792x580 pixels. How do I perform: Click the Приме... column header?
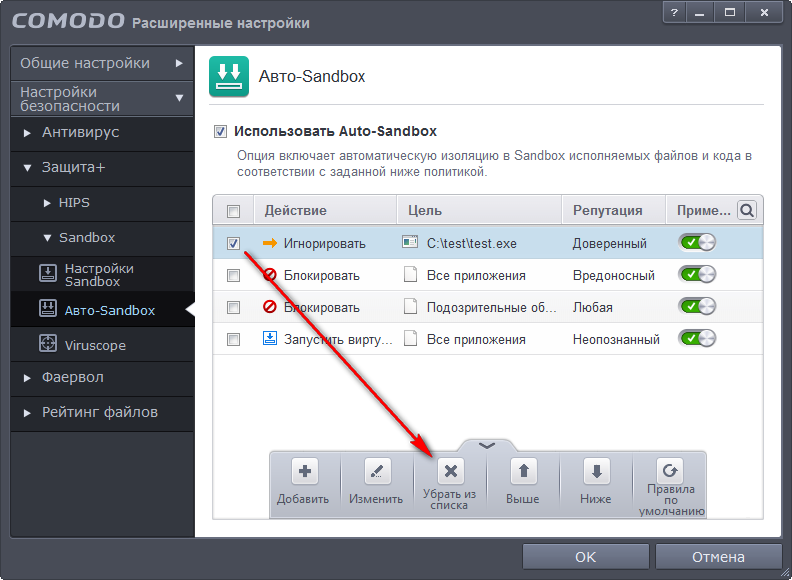pyautogui.click(x=704, y=210)
